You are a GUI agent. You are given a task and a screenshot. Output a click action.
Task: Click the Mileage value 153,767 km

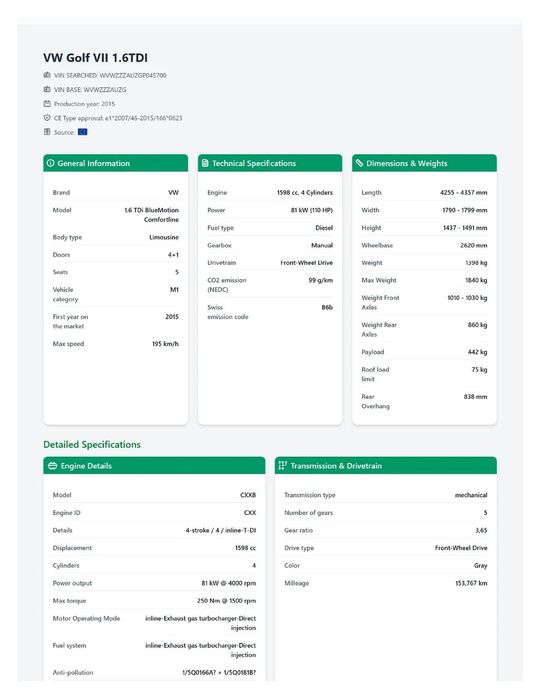tap(471, 583)
